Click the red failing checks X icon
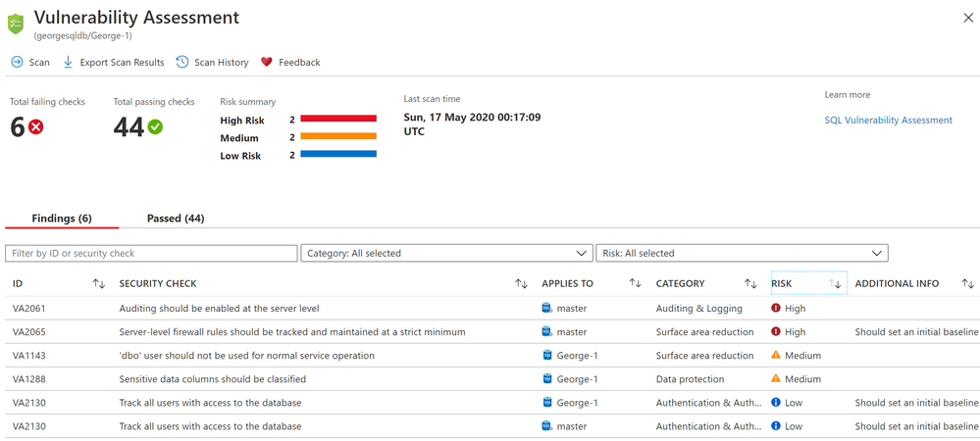Screen dimensions: 980x441 [x=35, y=127]
